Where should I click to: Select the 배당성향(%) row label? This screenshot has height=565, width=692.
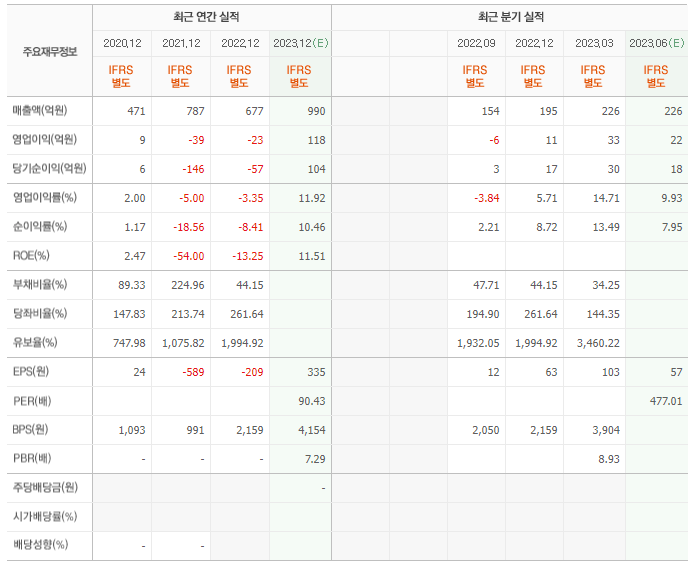pyautogui.click(x=41, y=545)
